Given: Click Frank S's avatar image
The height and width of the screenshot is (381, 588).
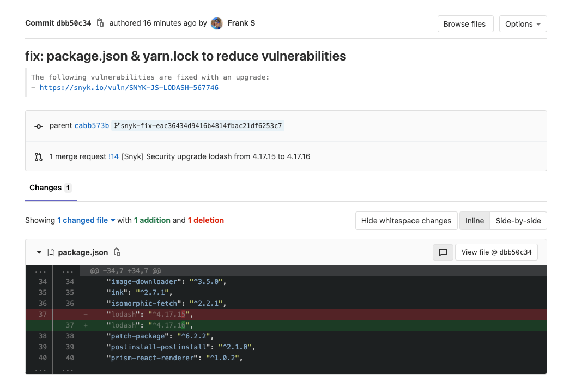Looking at the screenshot, I should 217,23.
